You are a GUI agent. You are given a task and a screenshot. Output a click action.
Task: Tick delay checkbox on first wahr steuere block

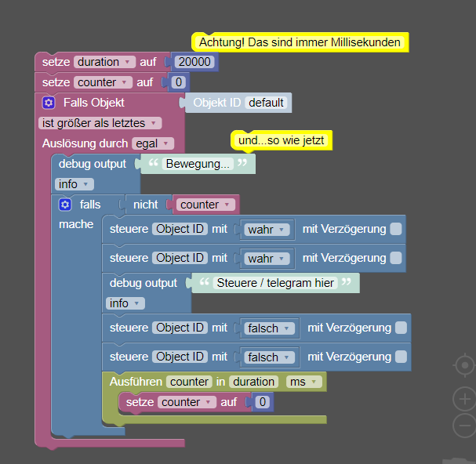pyautogui.click(x=396, y=229)
